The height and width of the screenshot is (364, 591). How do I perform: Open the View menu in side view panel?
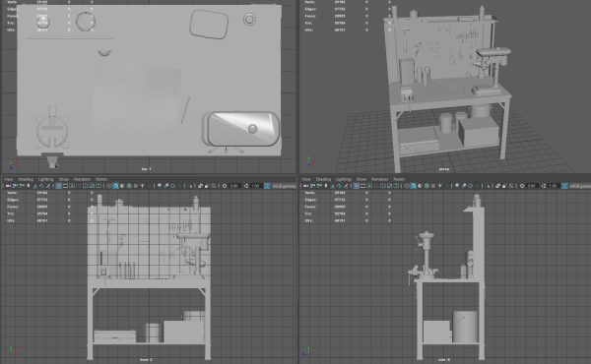click(306, 179)
